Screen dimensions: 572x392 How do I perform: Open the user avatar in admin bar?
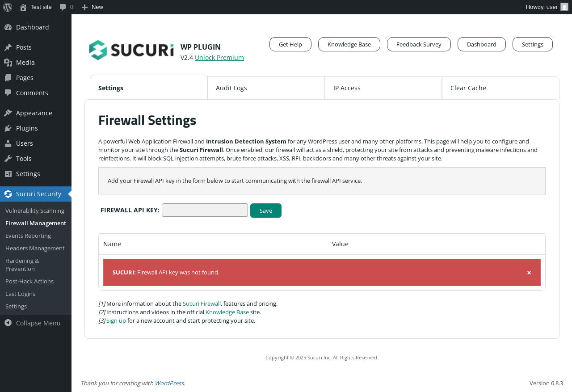tap(564, 7)
